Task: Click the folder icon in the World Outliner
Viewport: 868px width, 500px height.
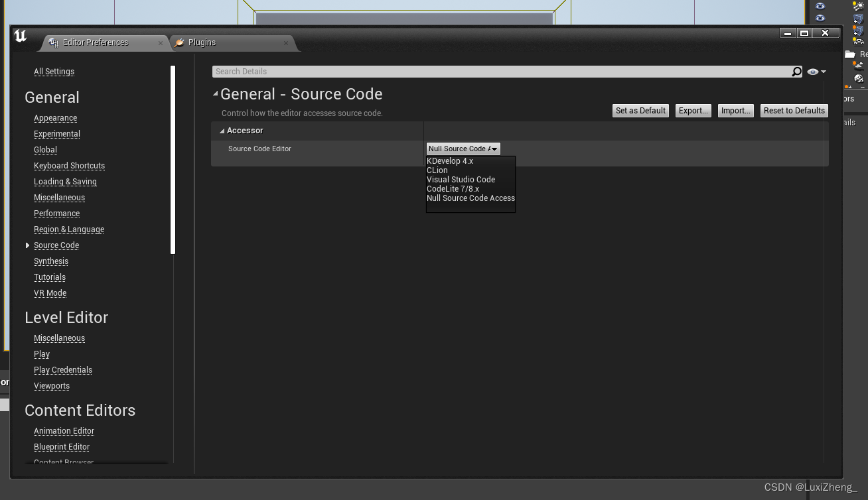Action: tap(850, 54)
